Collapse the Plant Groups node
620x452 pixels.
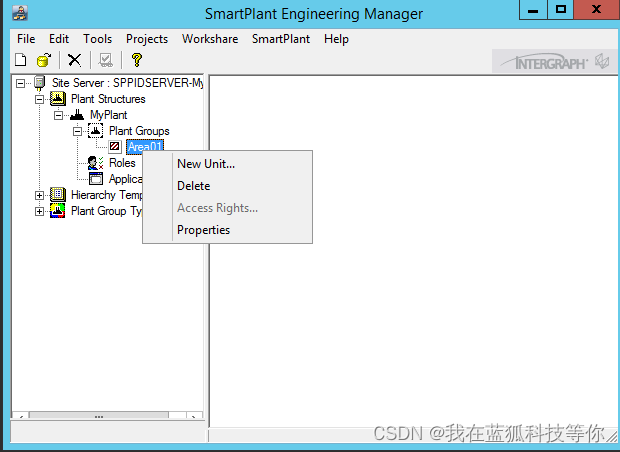tap(78, 131)
